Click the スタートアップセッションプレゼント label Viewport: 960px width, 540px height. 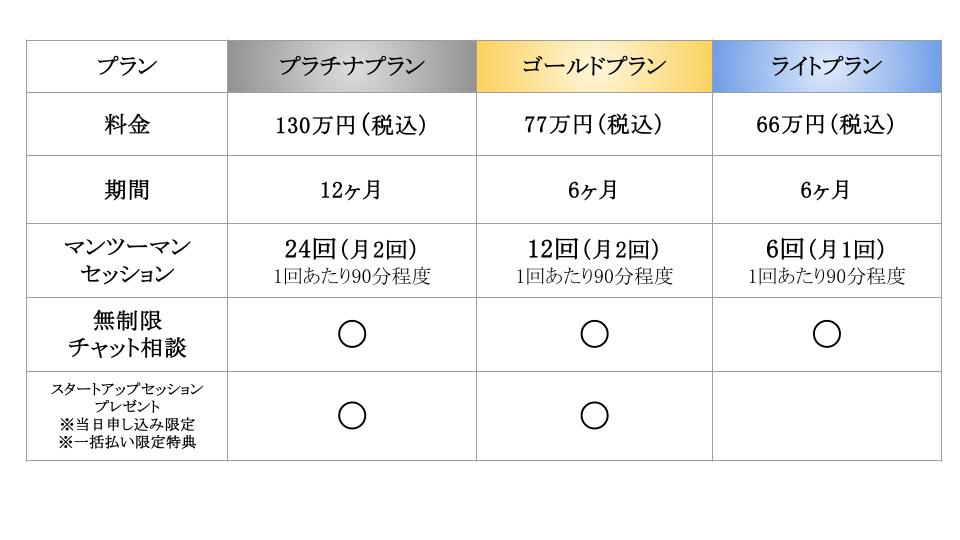127,397
